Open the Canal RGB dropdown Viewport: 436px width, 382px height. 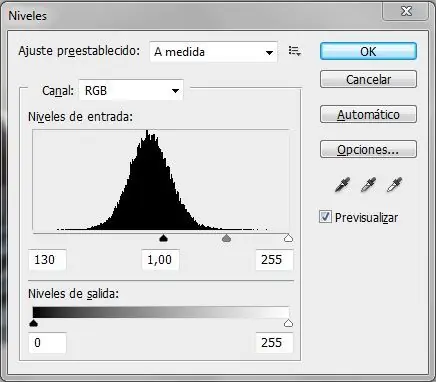point(131,90)
